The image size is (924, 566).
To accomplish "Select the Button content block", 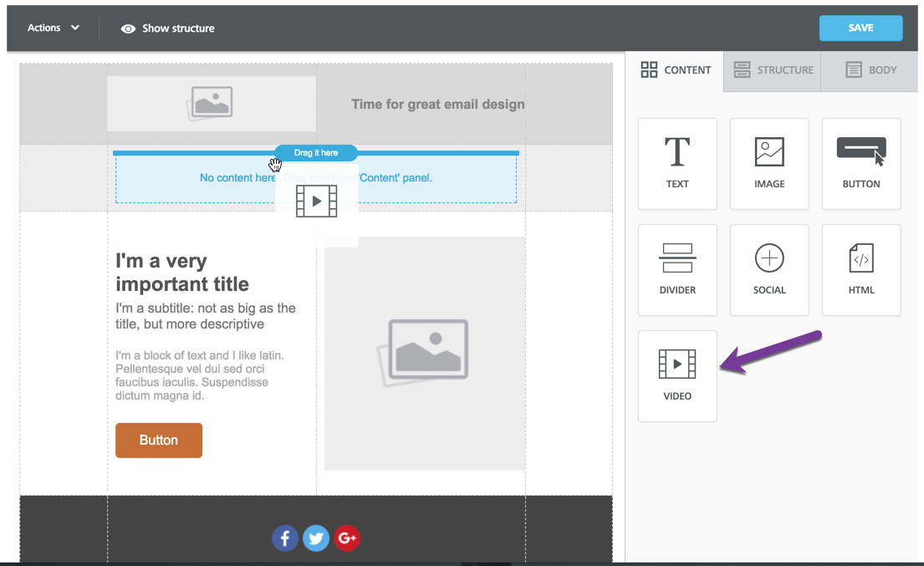I will 861,164.
